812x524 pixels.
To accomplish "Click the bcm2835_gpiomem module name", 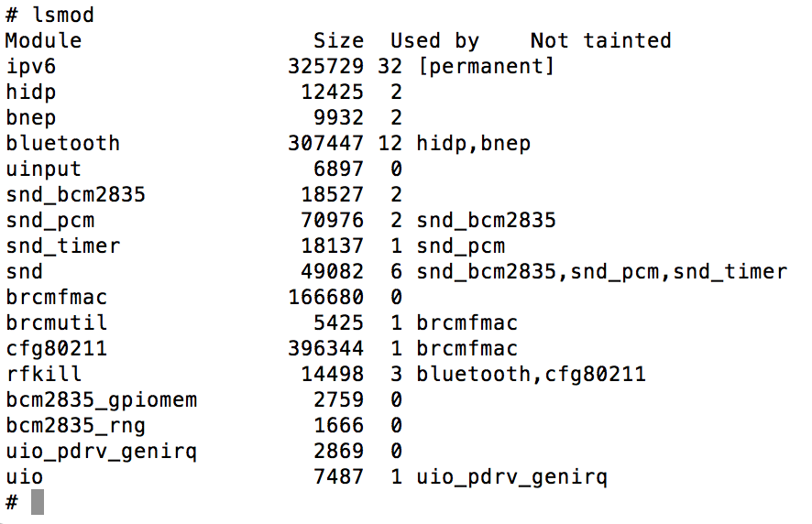I will 102,400.
